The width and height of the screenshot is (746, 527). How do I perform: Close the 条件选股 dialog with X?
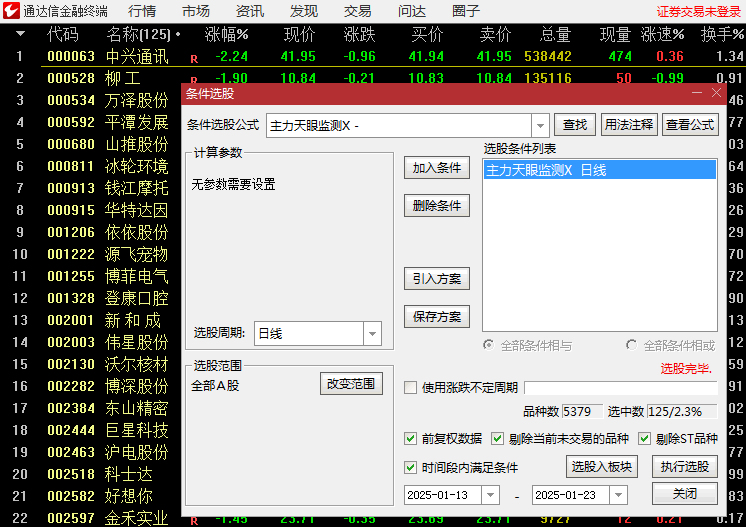tap(717, 93)
